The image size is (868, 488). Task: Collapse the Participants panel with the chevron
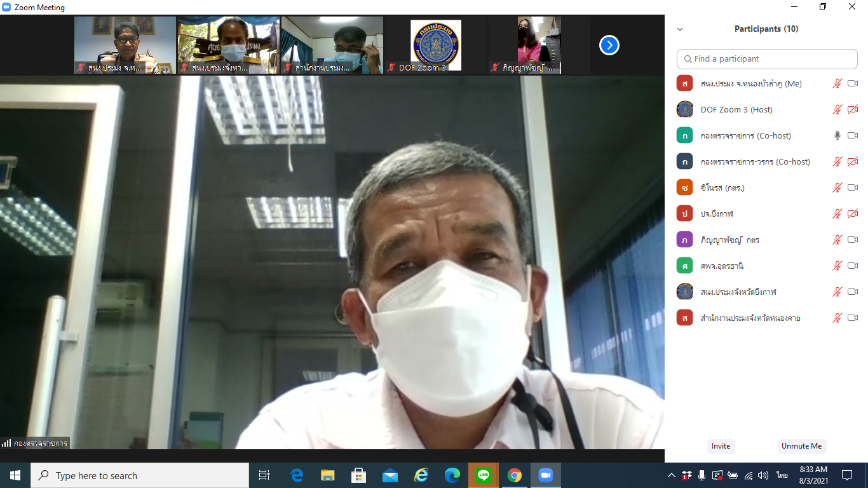tap(680, 29)
